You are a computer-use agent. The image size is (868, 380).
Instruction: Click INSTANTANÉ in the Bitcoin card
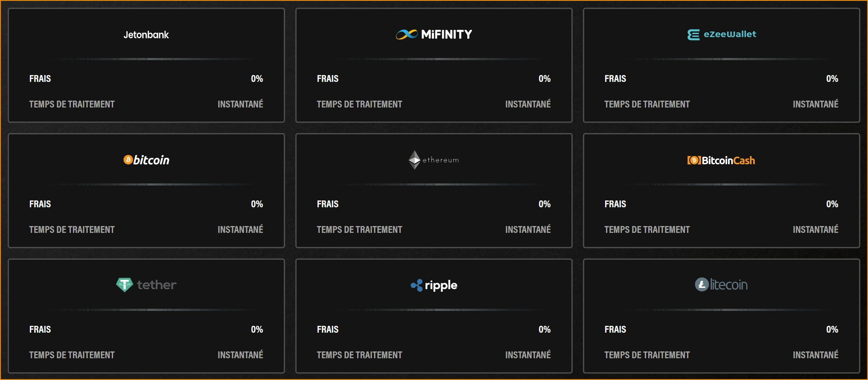pyautogui.click(x=240, y=229)
